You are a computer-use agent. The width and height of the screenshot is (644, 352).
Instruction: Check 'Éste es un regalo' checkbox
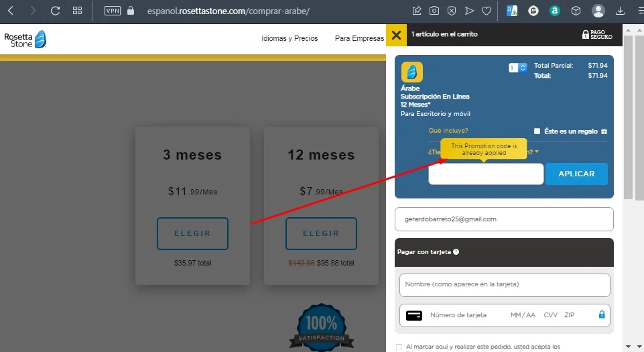[x=537, y=131]
